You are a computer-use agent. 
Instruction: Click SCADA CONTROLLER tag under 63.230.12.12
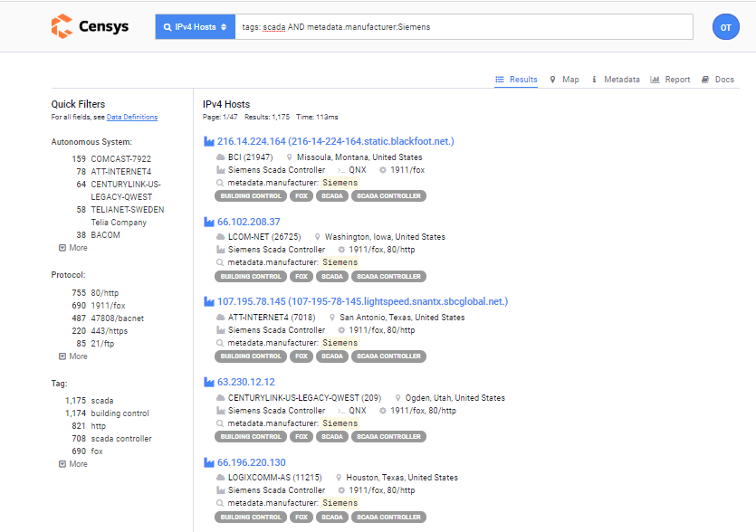pyautogui.click(x=388, y=437)
